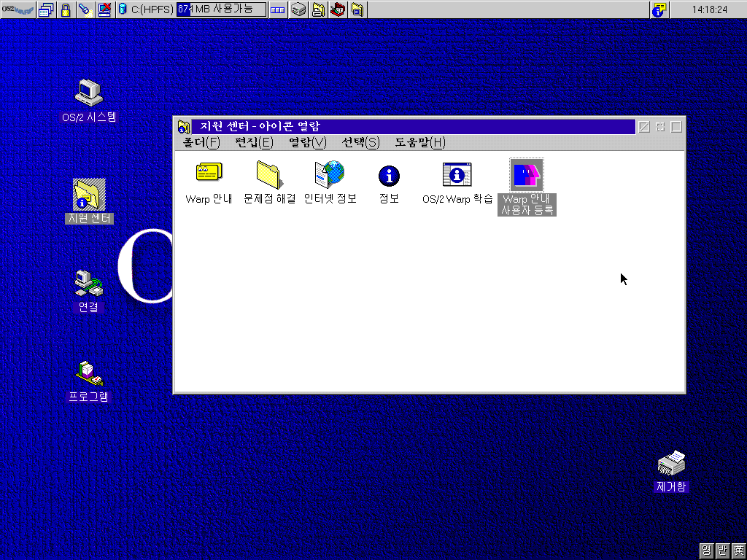This screenshot has width=747, height=560.
Task: Open the 폴더(F) menu
Action: tap(201, 142)
